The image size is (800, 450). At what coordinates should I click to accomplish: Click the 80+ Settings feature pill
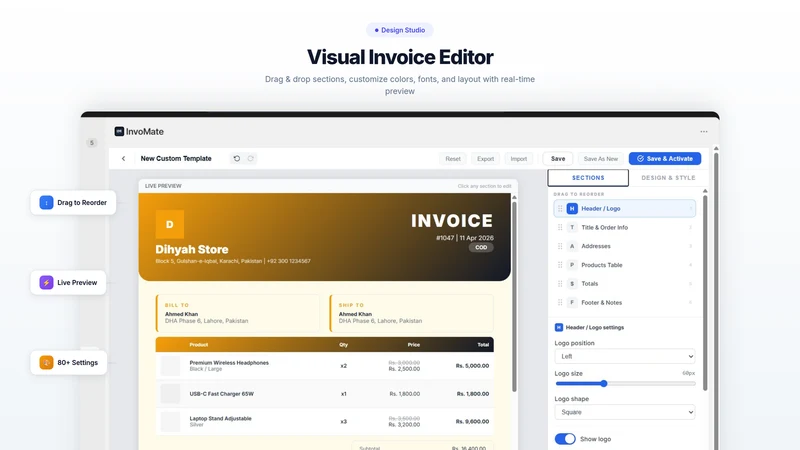click(x=69, y=363)
